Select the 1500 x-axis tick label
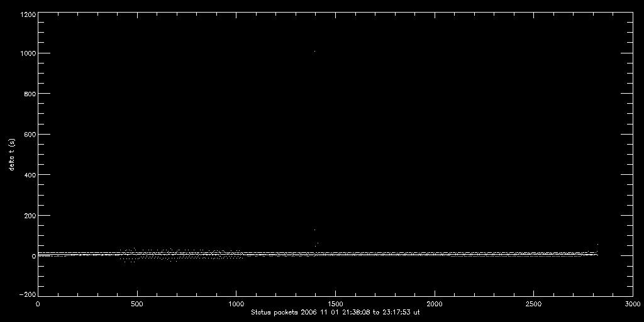The height and width of the screenshot is (322, 644). (335, 303)
